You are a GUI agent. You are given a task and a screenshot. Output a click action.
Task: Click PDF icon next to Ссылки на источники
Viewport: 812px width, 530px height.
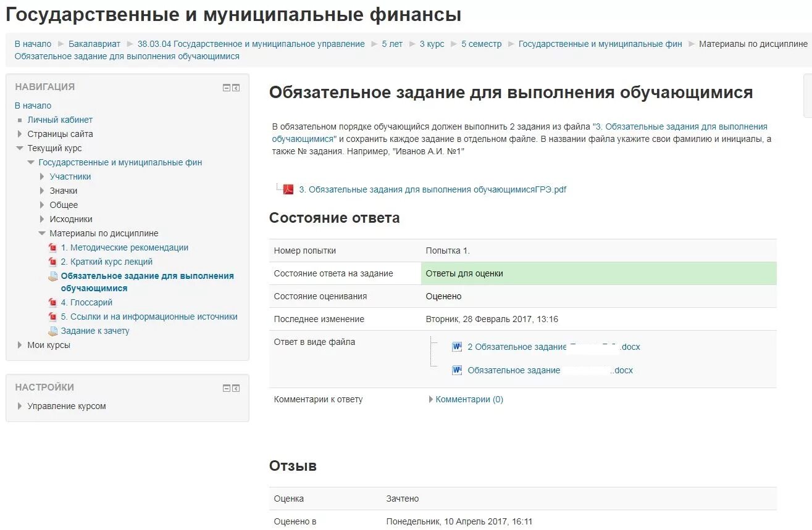53,317
